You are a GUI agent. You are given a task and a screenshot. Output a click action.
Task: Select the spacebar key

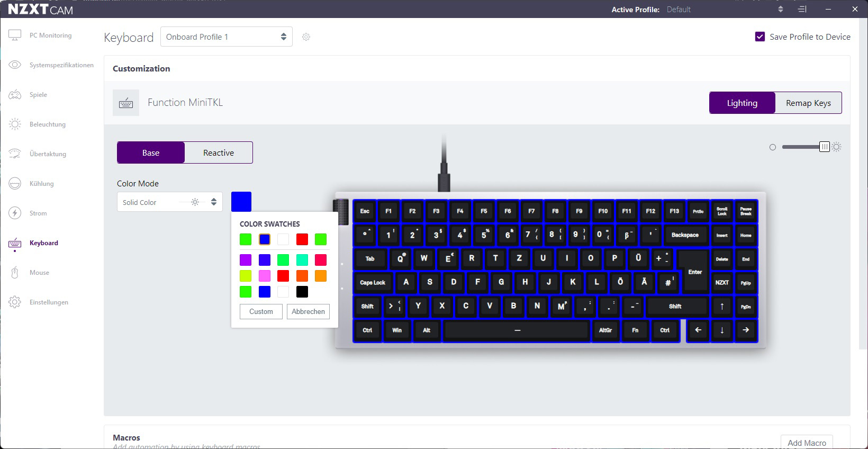tap(517, 330)
